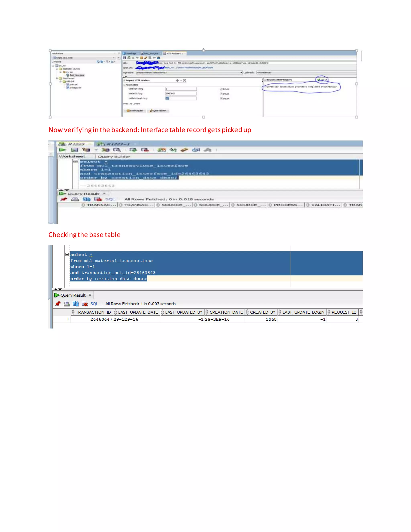Toggle Include checkbox for validationLevel parameter

221,99
